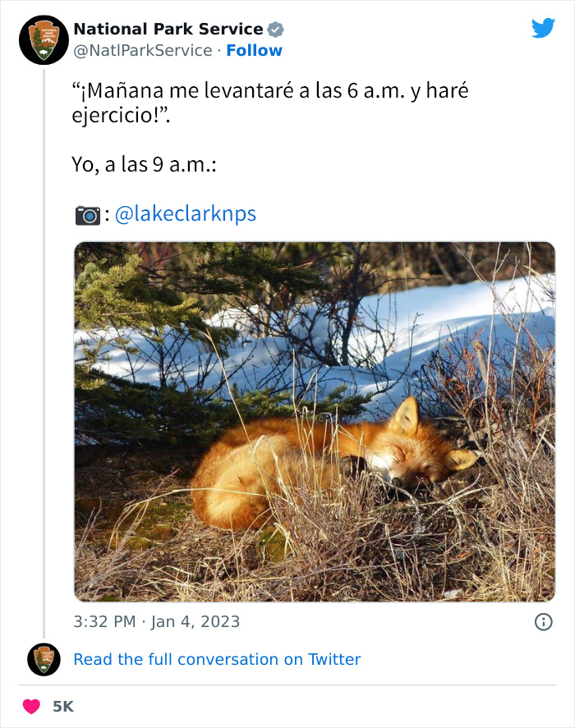Click the info icon to expand embed details

545,622
